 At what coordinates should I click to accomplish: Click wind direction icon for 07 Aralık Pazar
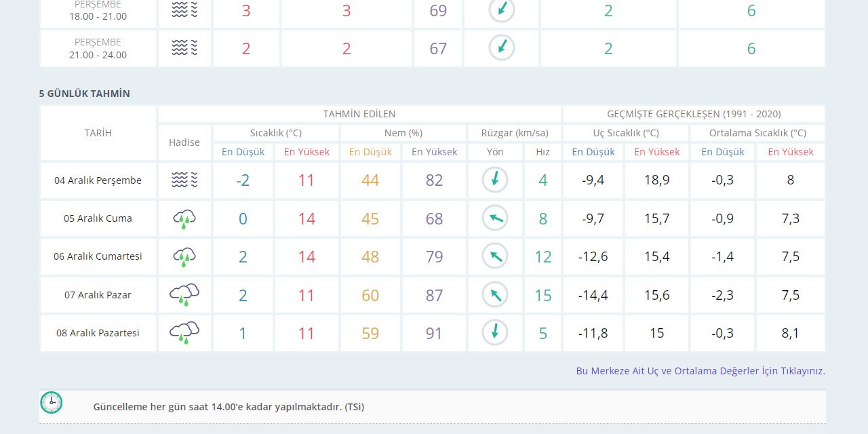(x=495, y=295)
